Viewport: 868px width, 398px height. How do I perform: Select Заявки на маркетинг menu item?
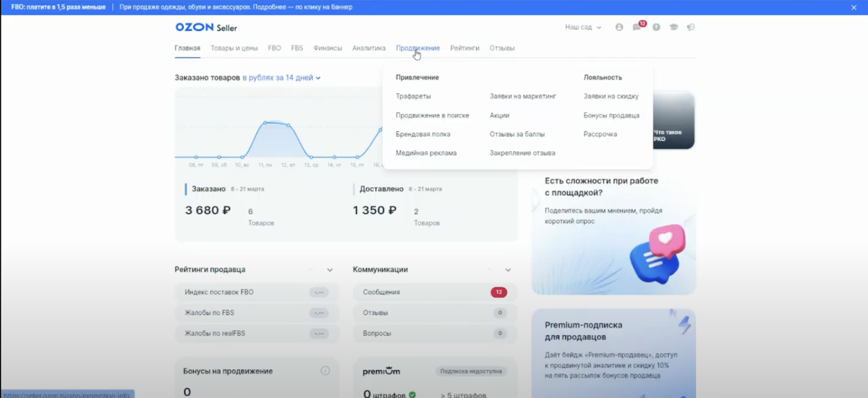523,96
